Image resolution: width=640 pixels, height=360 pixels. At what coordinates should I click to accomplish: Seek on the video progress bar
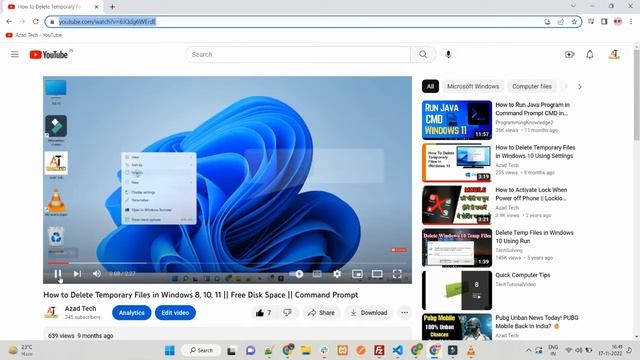(227, 263)
